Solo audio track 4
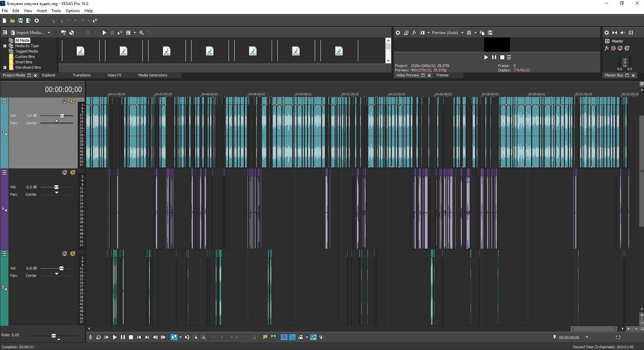Image resolution: width=644 pixels, height=350 pixels. pyautogui.click(x=73, y=172)
